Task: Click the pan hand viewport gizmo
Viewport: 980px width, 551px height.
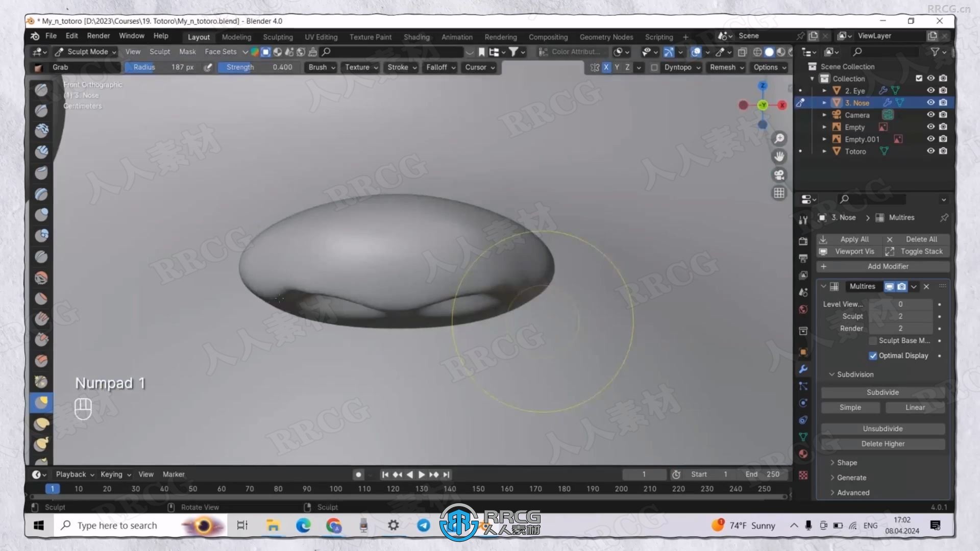Action: [779, 157]
